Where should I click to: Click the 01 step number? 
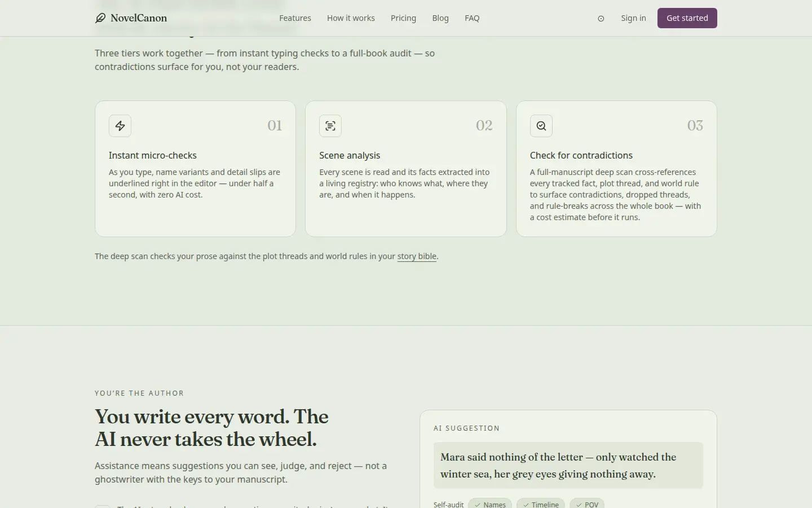275,125
